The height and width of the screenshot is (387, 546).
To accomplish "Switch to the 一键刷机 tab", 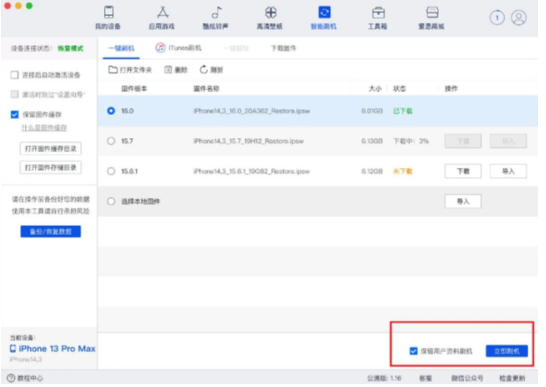I will tap(122, 49).
